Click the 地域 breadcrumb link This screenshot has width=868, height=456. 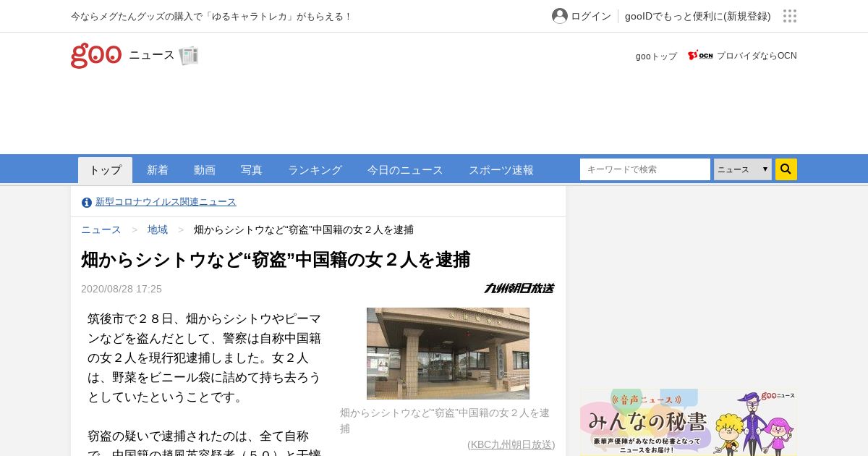[x=158, y=229]
